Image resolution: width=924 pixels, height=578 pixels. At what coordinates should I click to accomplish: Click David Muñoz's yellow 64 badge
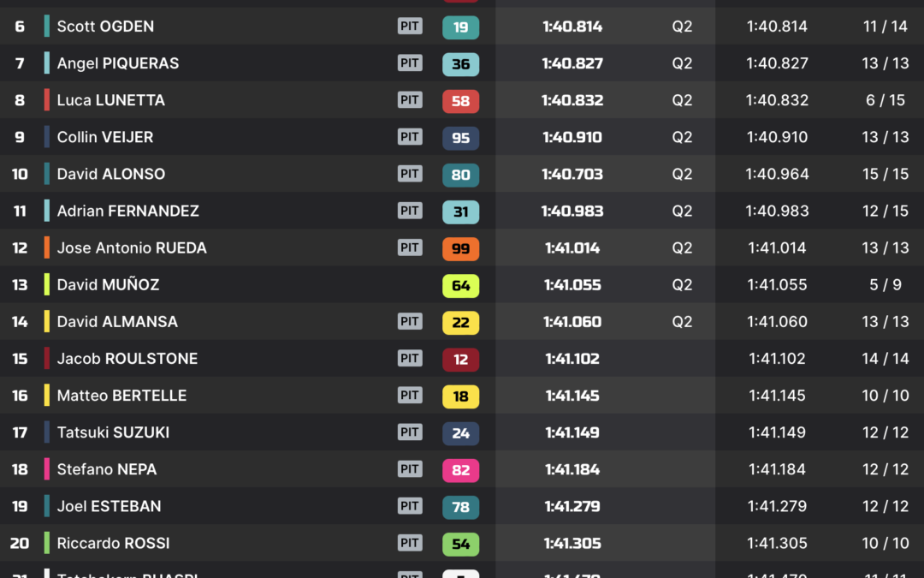pos(460,285)
